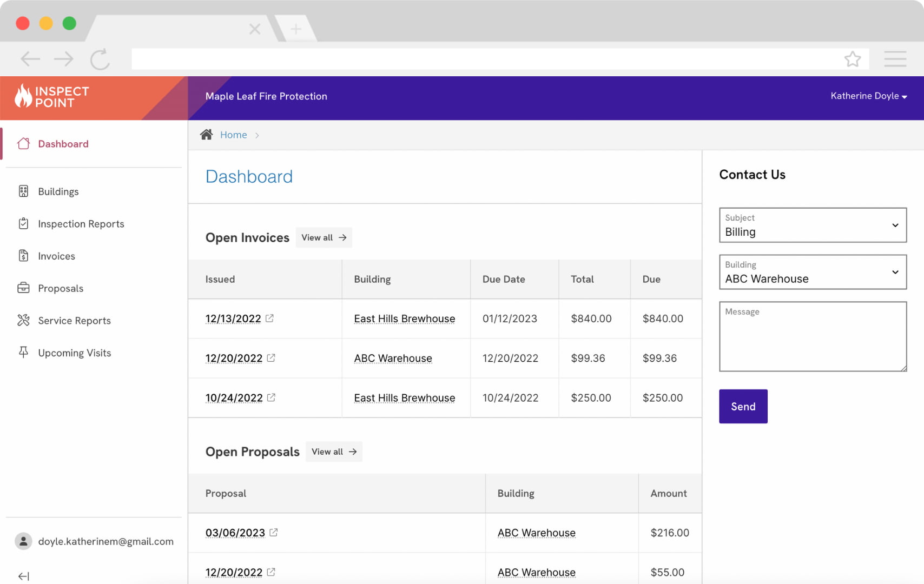Open ABC Warehouse link in invoices table
This screenshot has height=584, width=924.
(393, 358)
